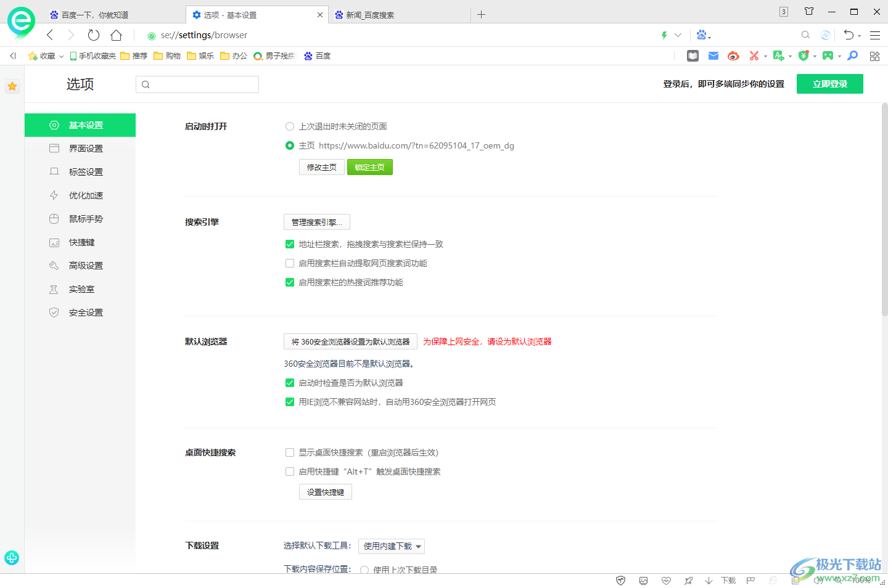Open the mail extension icon
This screenshot has width=888, height=588.
pos(713,56)
